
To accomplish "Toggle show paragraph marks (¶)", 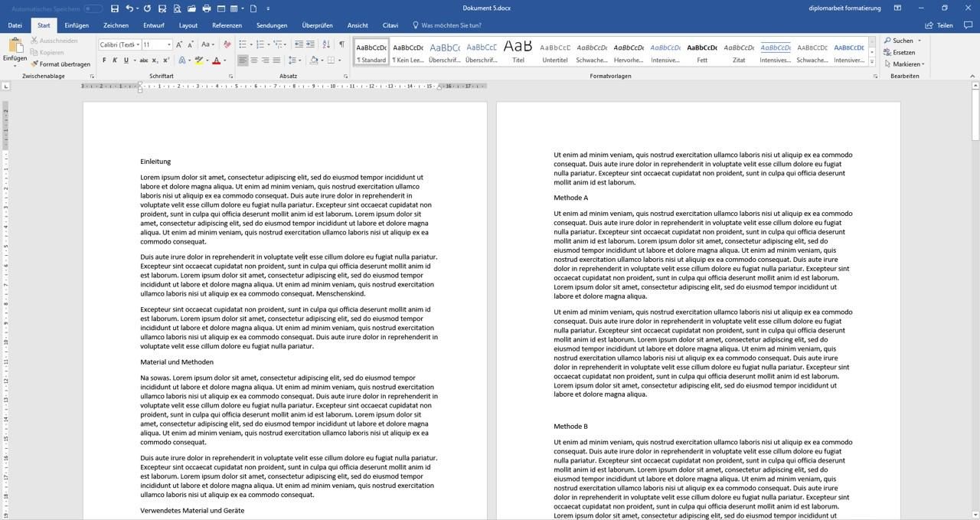I will coord(341,44).
